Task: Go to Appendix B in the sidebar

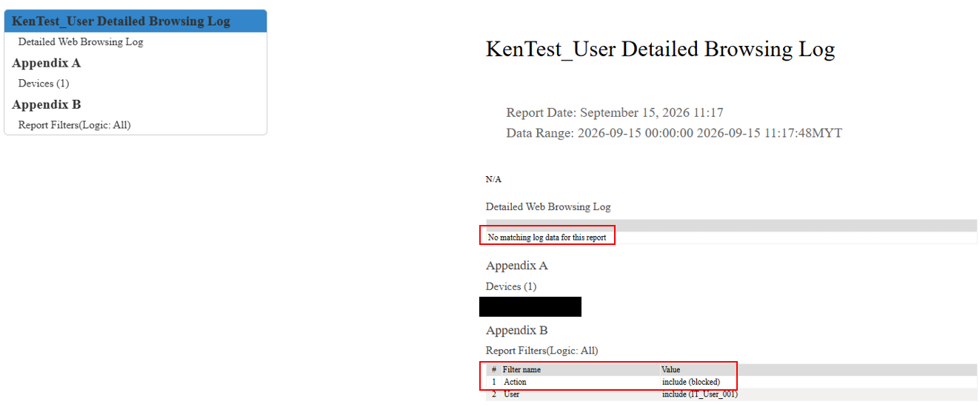Action: (x=47, y=104)
